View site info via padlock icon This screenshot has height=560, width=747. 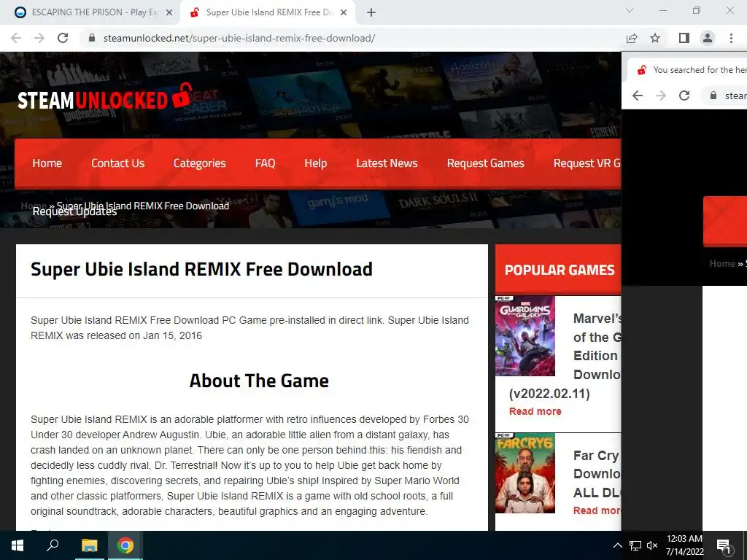click(x=92, y=38)
